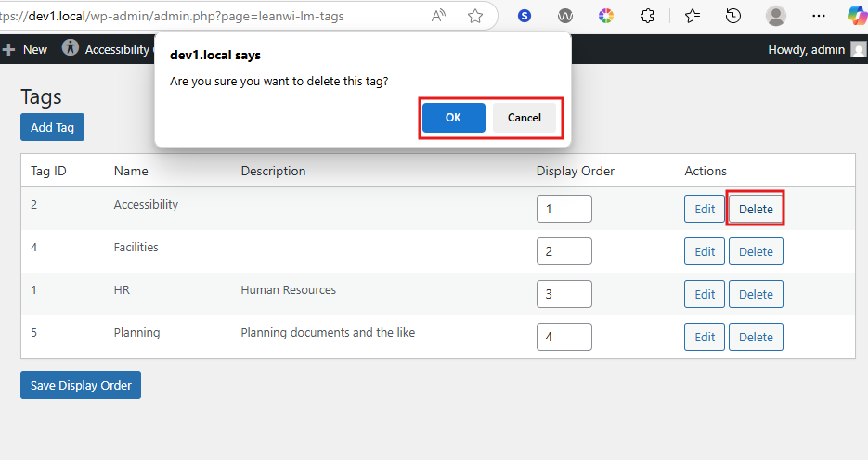Cancel the delete tag dialog

(525, 118)
